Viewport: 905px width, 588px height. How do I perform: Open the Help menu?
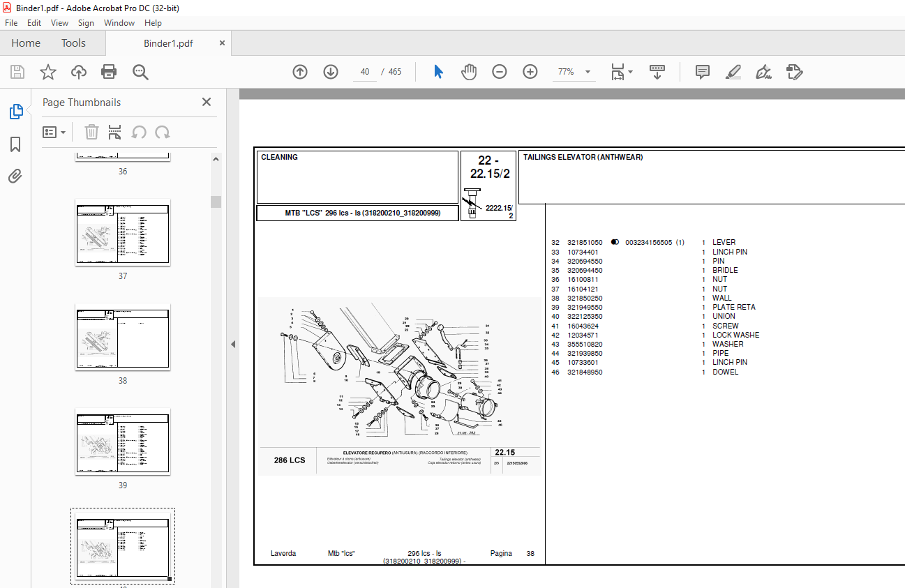point(153,23)
